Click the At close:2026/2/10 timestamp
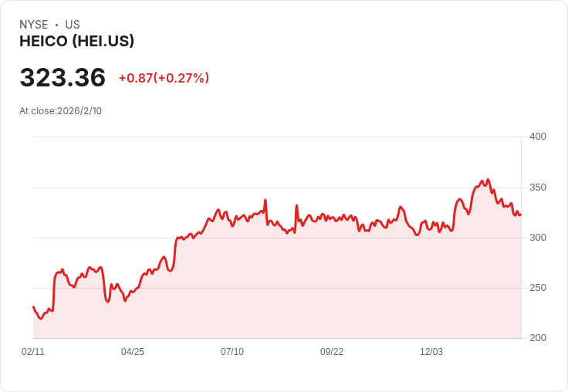The width and height of the screenshot is (568, 392). tap(60, 110)
